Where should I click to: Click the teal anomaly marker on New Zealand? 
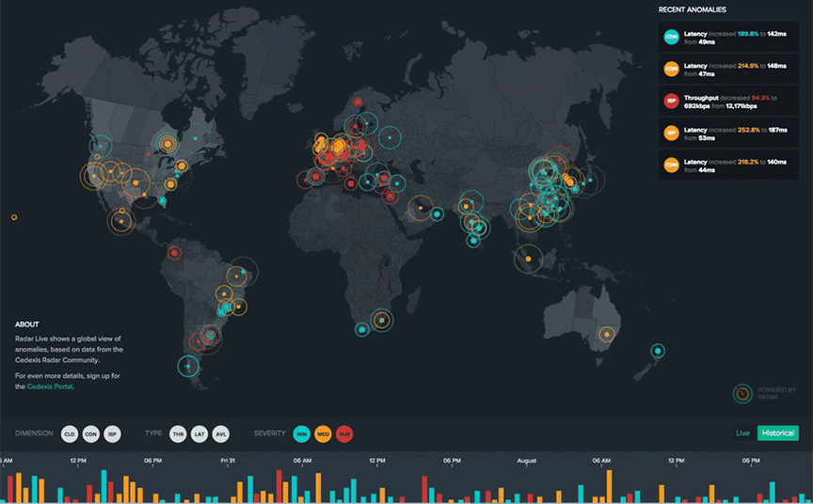click(x=658, y=351)
